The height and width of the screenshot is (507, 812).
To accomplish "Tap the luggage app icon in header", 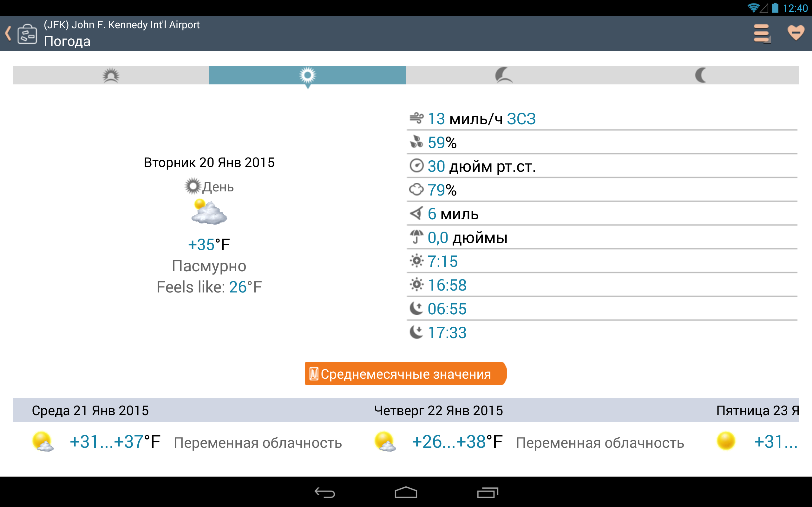I will pos(27,34).
